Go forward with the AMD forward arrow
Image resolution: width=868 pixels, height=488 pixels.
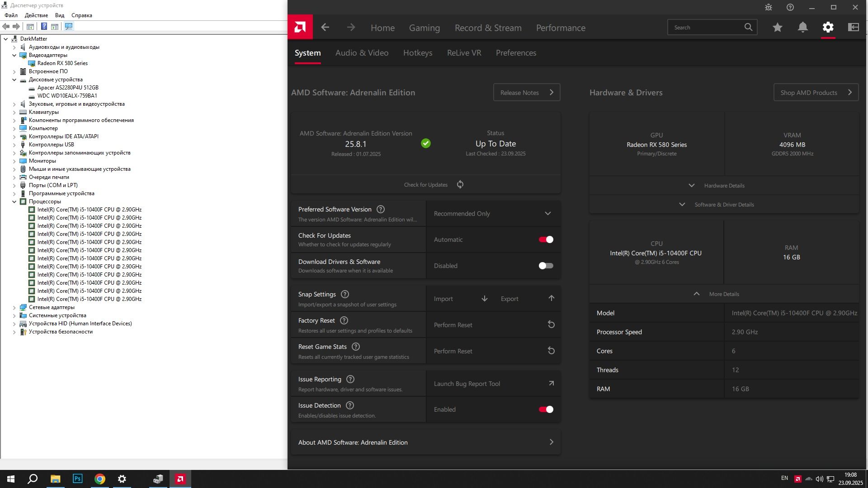[351, 27]
